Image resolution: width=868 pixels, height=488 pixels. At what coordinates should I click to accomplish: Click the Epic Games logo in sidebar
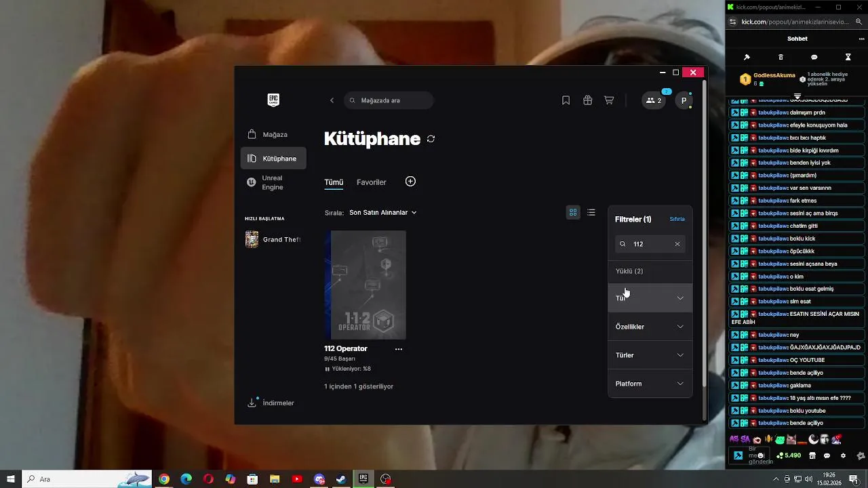273,100
